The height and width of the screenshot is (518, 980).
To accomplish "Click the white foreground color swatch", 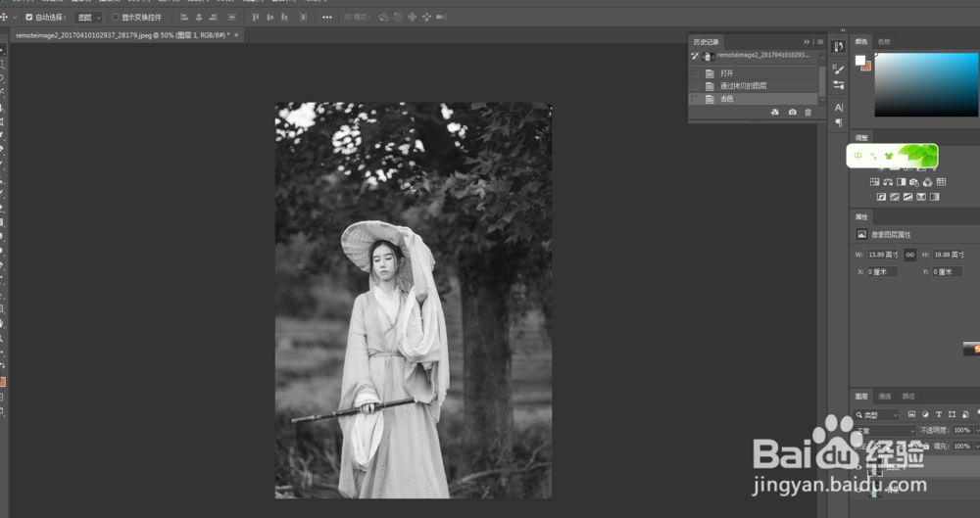I will [860, 60].
